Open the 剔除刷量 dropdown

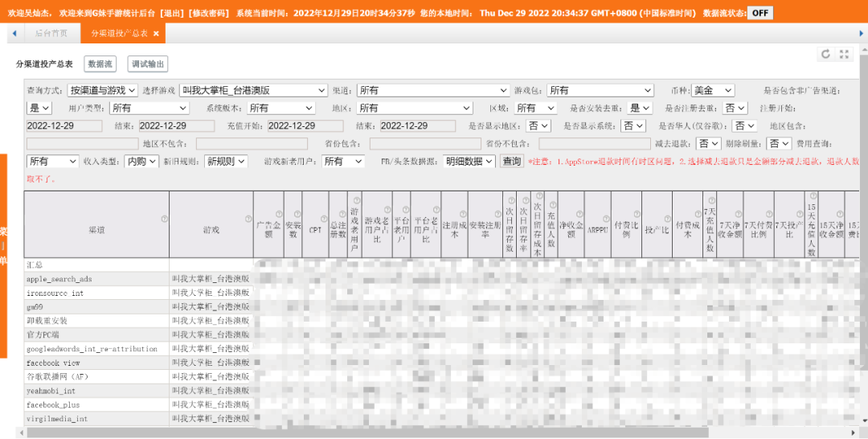(x=779, y=143)
